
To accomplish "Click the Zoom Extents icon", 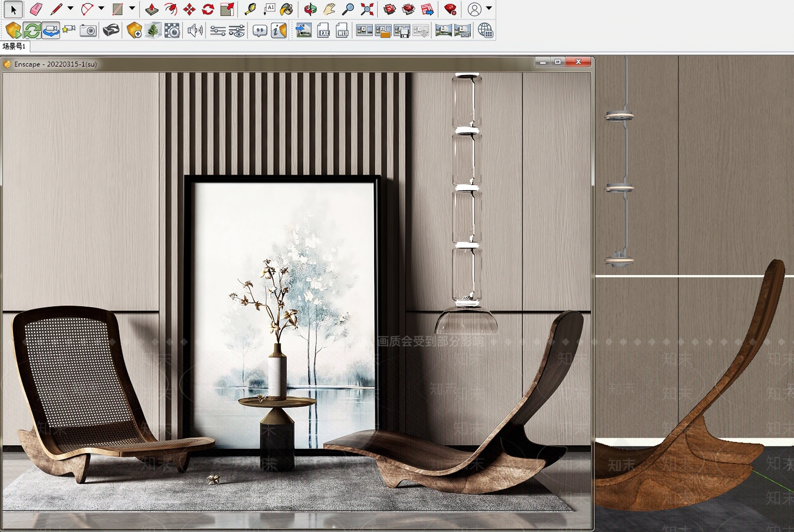I will pos(367,9).
